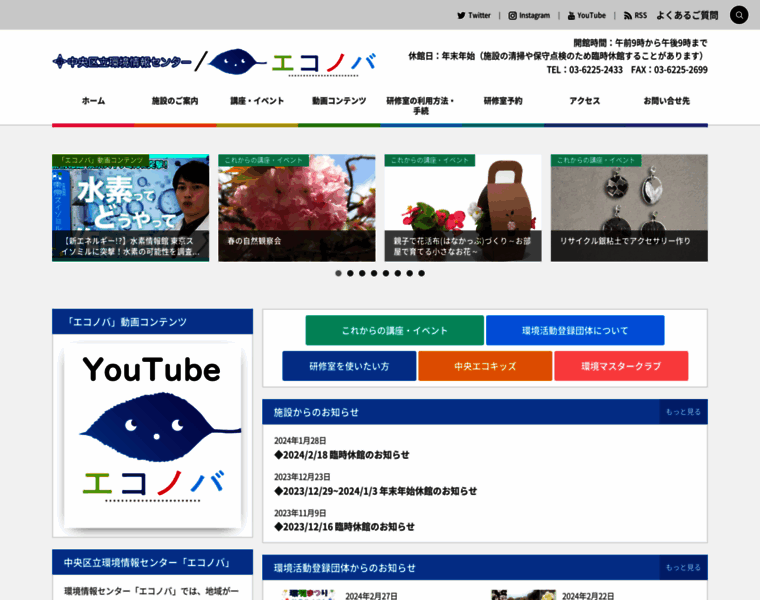The height and width of the screenshot is (600, 760).
Task: Open 2023/12/16 臨時休館のお知らせ notice
Action: [344, 527]
